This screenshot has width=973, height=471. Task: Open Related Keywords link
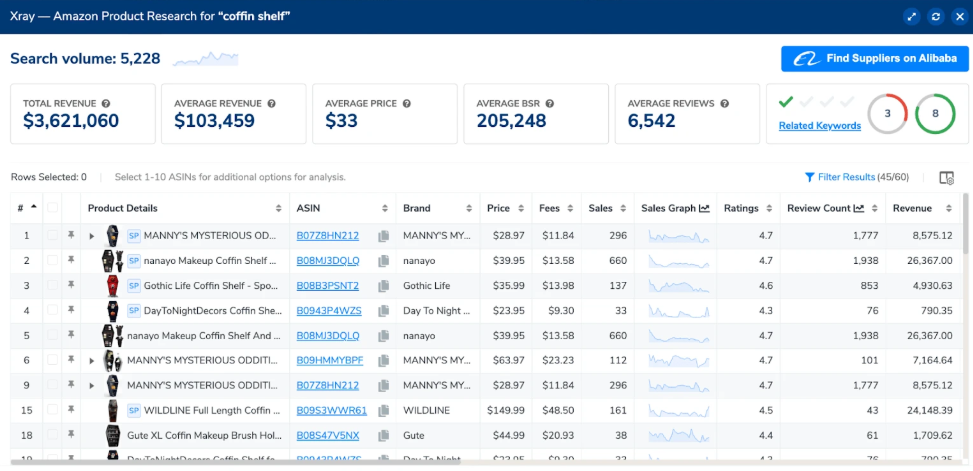tap(820, 125)
